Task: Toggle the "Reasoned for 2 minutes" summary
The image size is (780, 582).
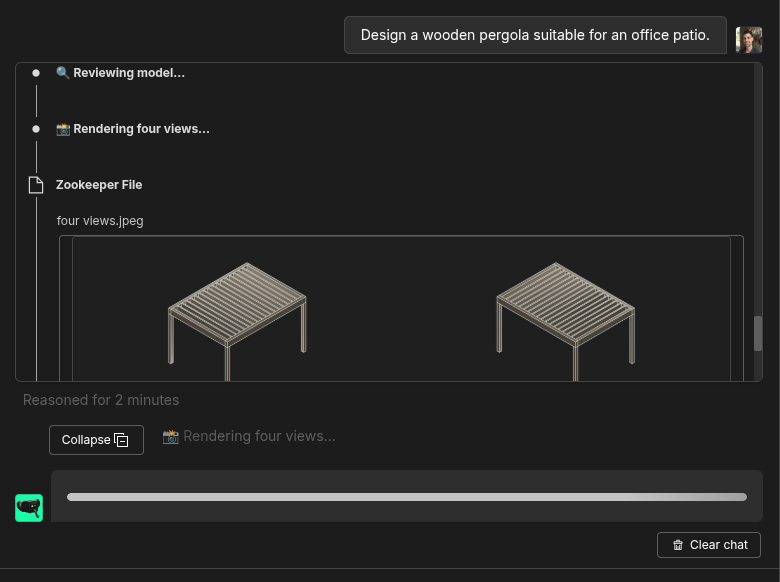Action: pos(101,400)
